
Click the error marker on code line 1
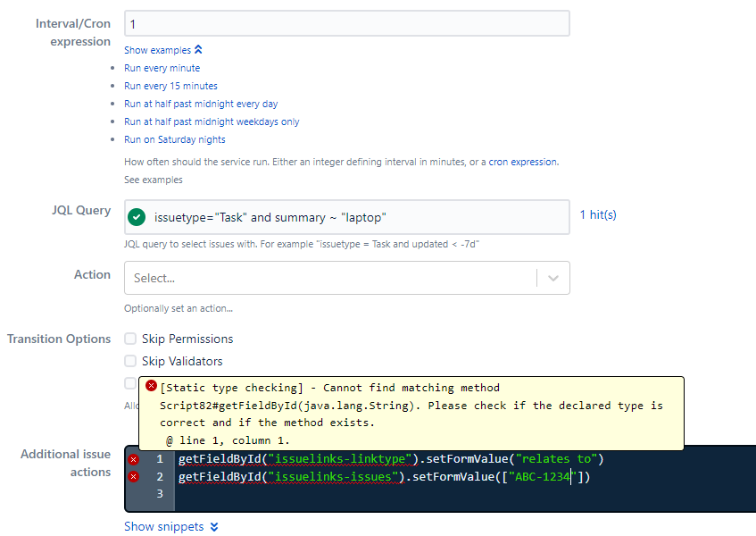tap(134, 459)
